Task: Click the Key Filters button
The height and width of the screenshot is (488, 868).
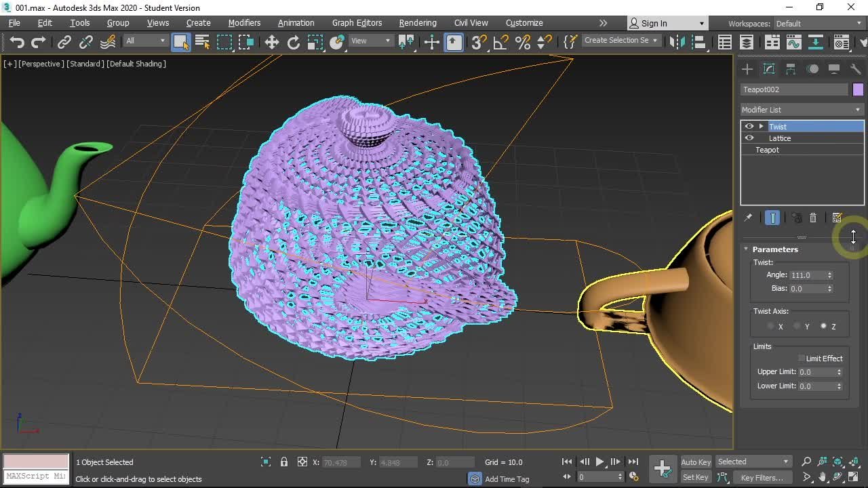Action: [762, 478]
